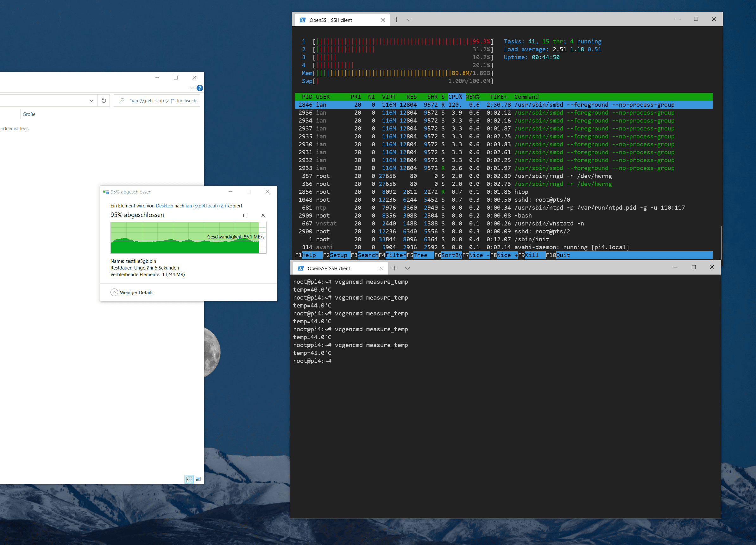Close the bottom terminal's OpenSSH tab
This screenshot has height=545, width=756.
click(381, 268)
